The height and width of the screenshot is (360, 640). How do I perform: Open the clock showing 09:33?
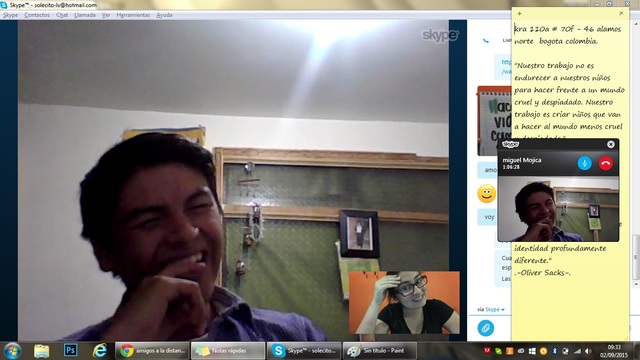(x=613, y=351)
